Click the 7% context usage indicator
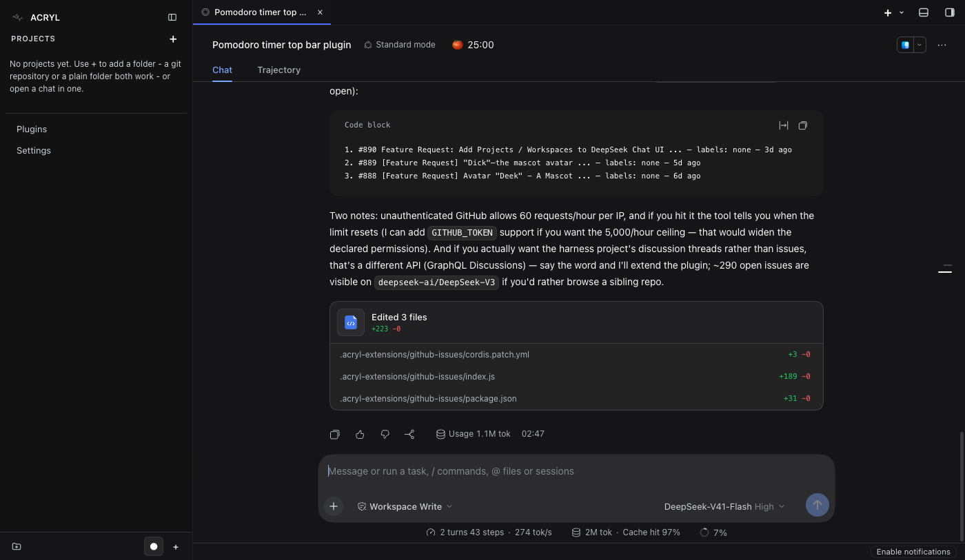965x560 pixels. 713,532
